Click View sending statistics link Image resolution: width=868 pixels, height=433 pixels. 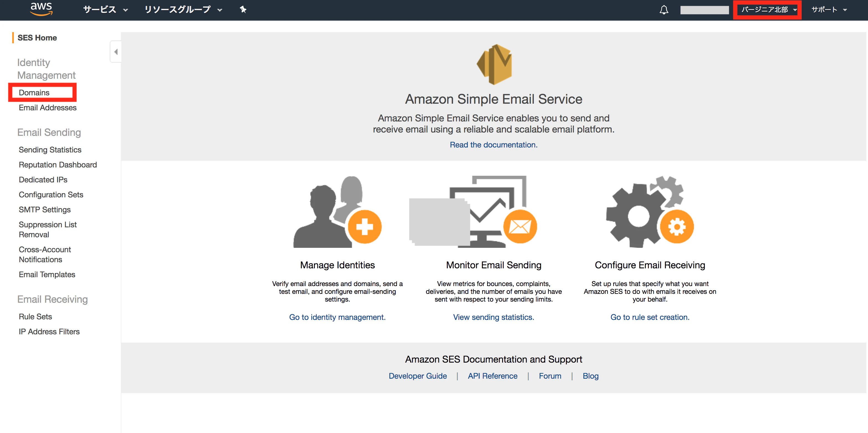pos(494,317)
